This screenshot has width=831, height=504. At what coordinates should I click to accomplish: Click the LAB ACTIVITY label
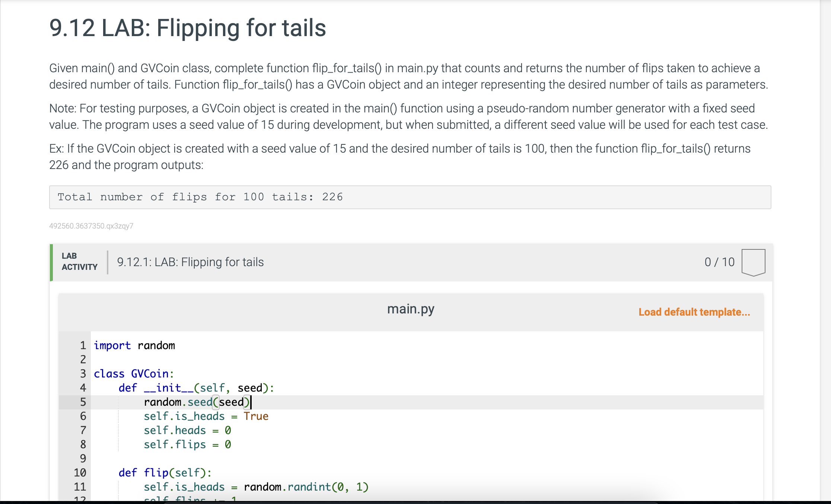pyautogui.click(x=79, y=261)
